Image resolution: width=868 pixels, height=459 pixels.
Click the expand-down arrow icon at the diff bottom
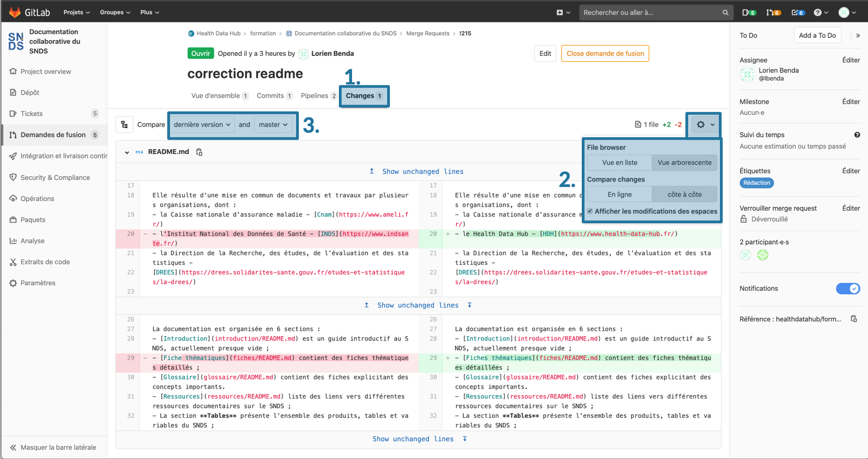coord(465,439)
